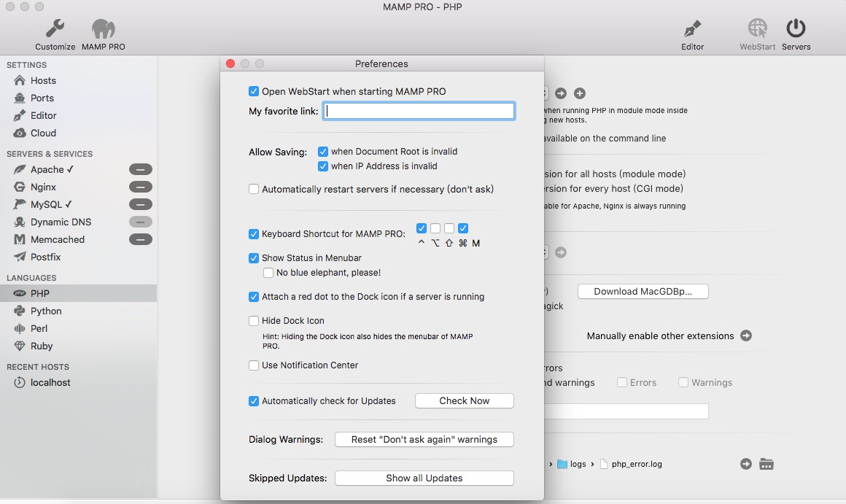Launch the Editor from the toolbar

tap(692, 29)
